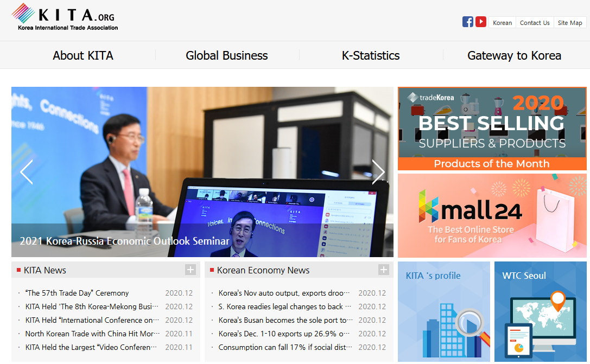Viewport: 590px width, 364px height.
Task: Read Korea's Nov auto output article
Action: coord(284,293)
